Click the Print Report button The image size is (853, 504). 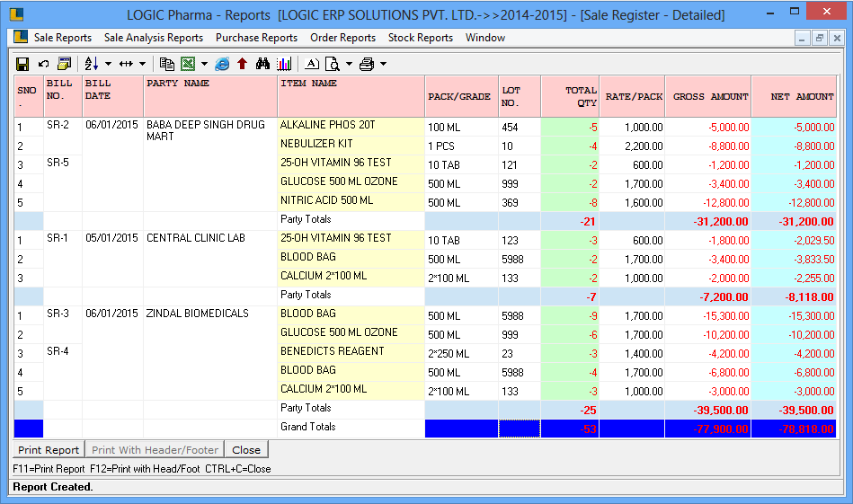tap(49, 449)
